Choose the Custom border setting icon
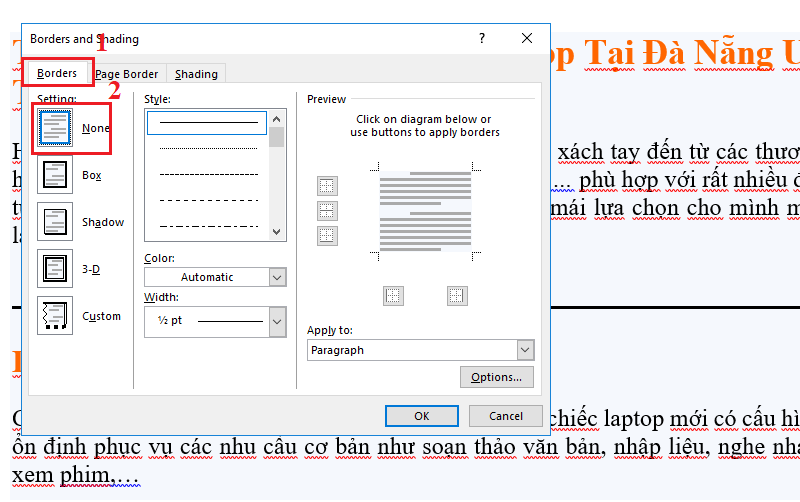The width and height of the screenshot is (800, 502). tap(55, 315)
